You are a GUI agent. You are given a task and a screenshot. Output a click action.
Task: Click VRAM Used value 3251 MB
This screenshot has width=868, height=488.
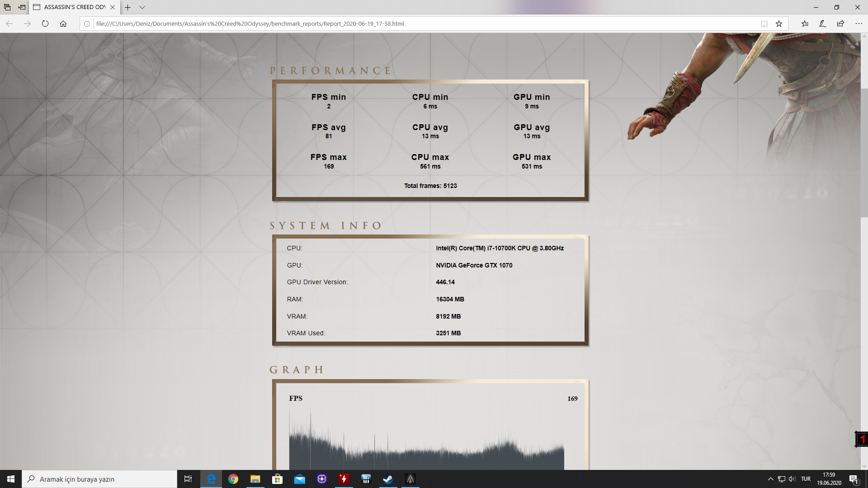pyautogui.click(x=448, y=333)
